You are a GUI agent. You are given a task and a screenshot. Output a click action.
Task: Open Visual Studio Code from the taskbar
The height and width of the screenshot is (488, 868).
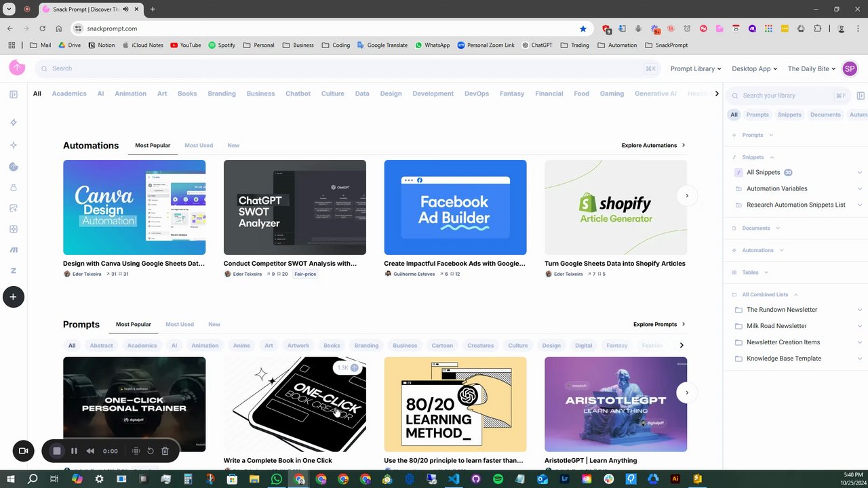click(454, 479)
